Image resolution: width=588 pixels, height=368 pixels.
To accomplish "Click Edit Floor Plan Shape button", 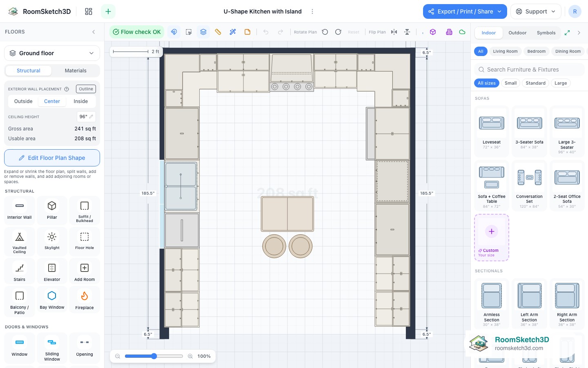I will pyautogui.click(x=52, y=158).
